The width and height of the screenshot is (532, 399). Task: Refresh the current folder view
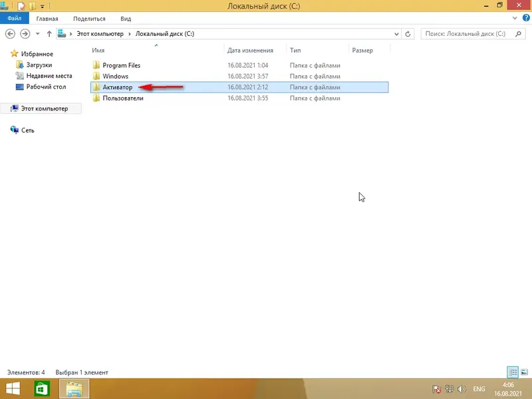[408, 34]
